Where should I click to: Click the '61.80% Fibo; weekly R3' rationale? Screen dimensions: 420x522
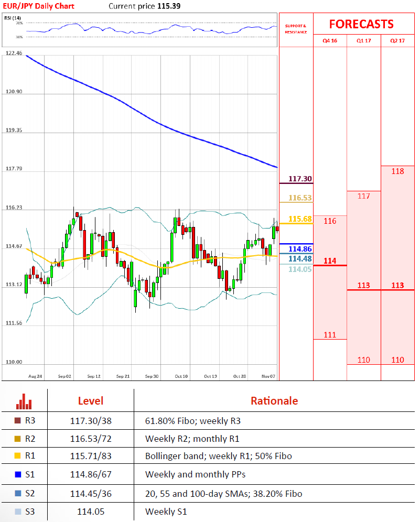[x=193, y=421]
